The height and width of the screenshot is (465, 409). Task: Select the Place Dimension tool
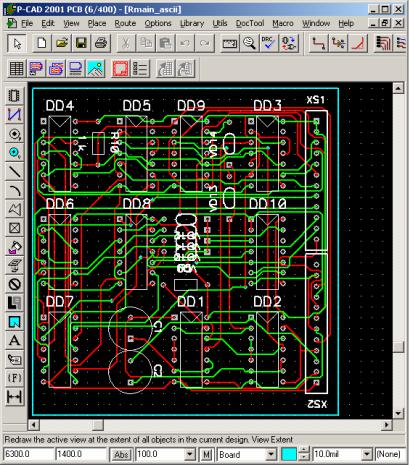(x=14, y=397)
